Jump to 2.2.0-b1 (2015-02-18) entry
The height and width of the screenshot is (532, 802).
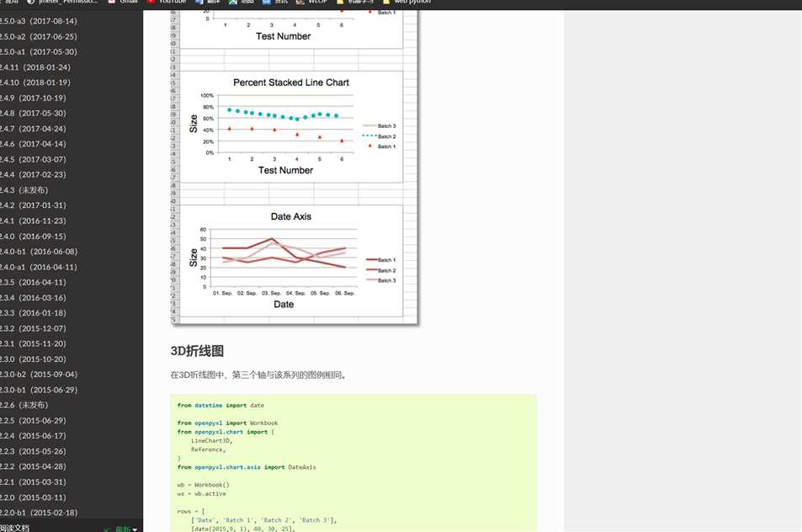pos(39,512)
